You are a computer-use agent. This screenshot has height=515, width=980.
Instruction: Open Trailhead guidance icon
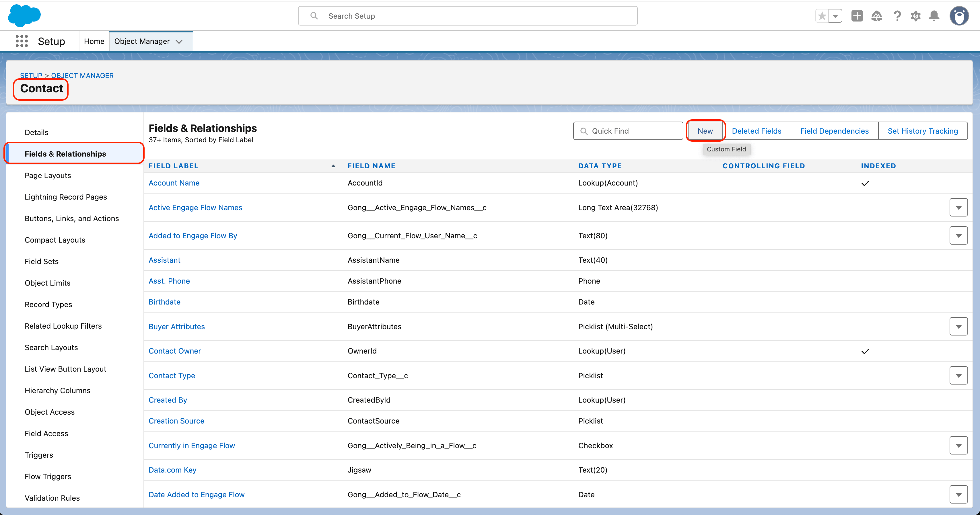coord(876,16)
